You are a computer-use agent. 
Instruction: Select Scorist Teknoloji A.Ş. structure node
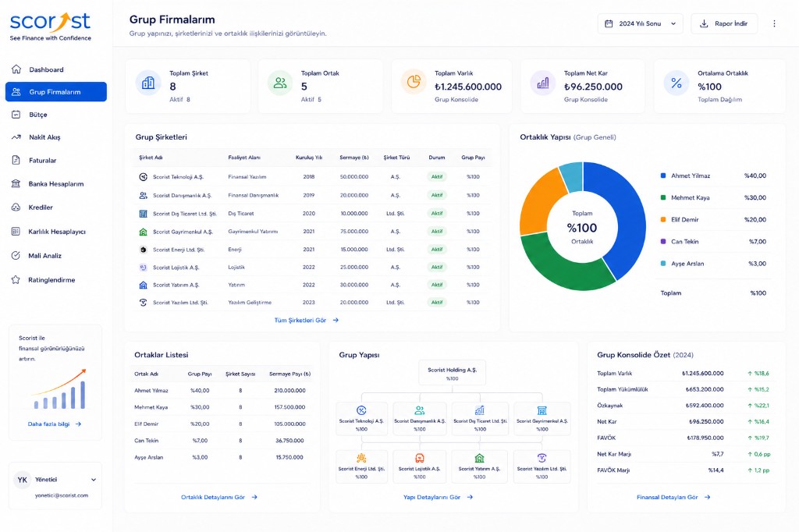(x=361, y=418)
